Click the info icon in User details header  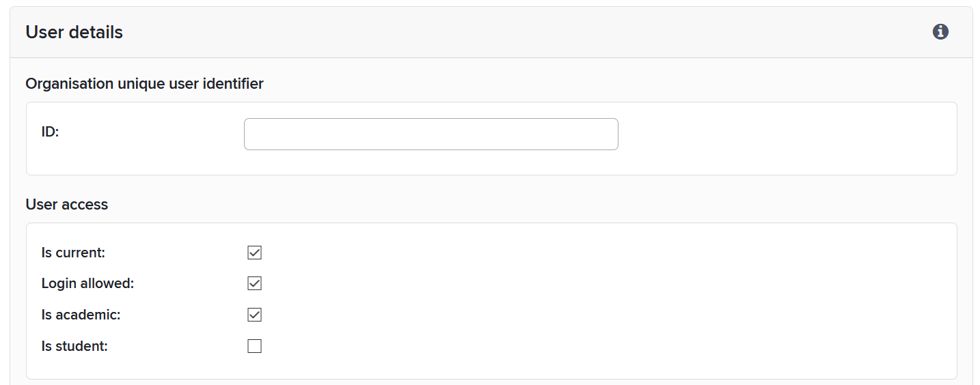click(x=940, y=31)
